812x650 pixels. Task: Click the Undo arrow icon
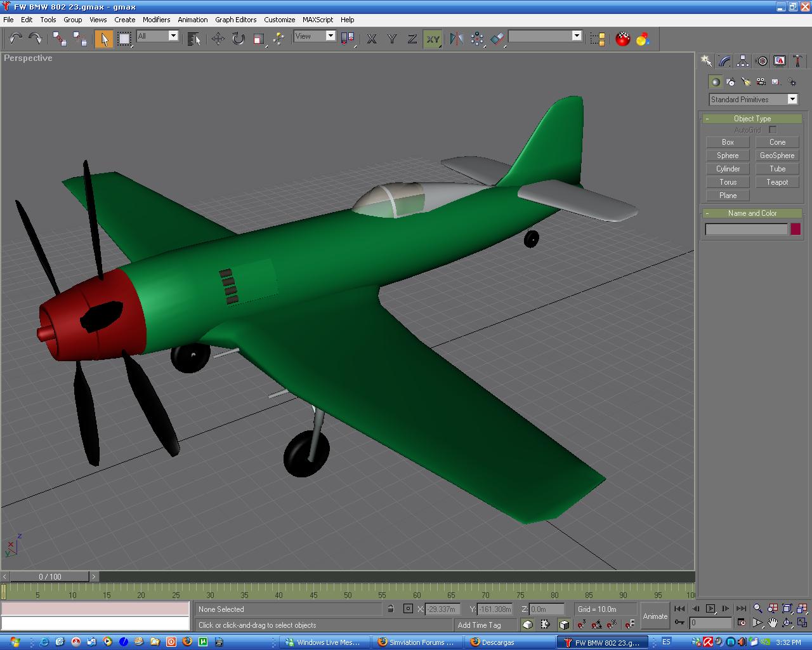[x=15, y=39]
